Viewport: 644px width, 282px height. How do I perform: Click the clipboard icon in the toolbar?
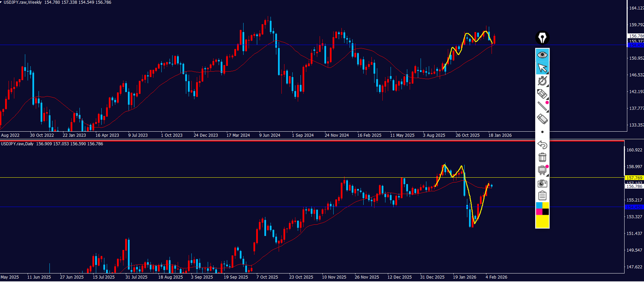(x=542, y=196)
